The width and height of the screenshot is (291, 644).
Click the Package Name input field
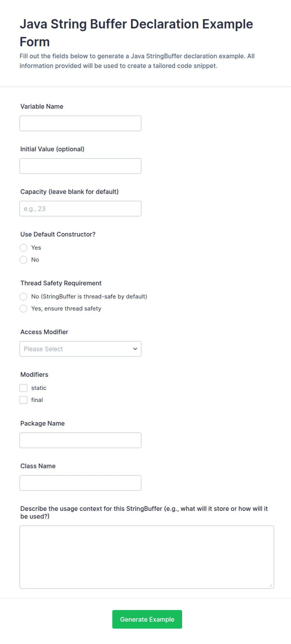[80, 440]
